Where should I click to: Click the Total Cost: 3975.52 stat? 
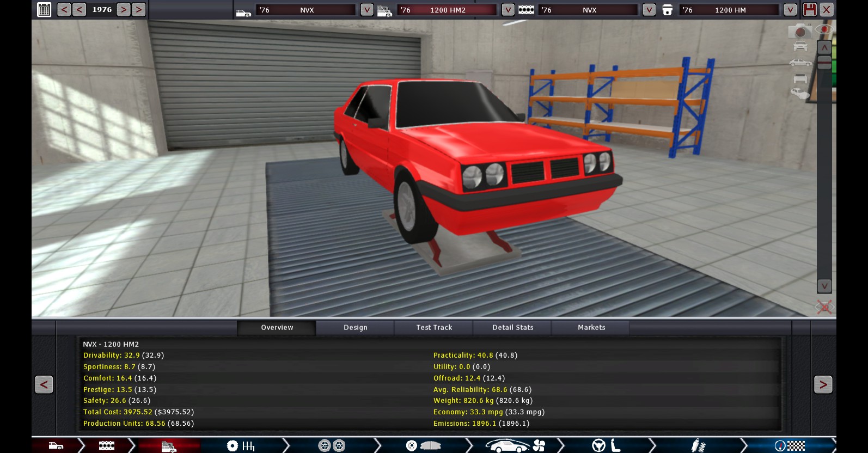coord(138,412)
